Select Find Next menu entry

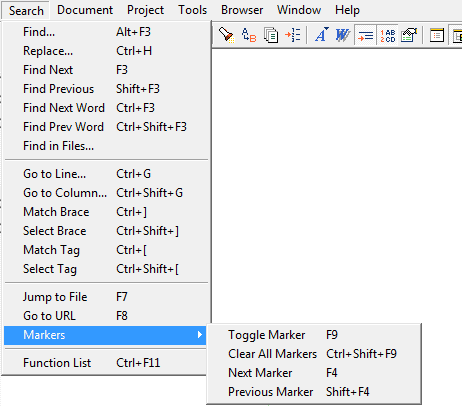pyautogui.click(x=106, y=70)
